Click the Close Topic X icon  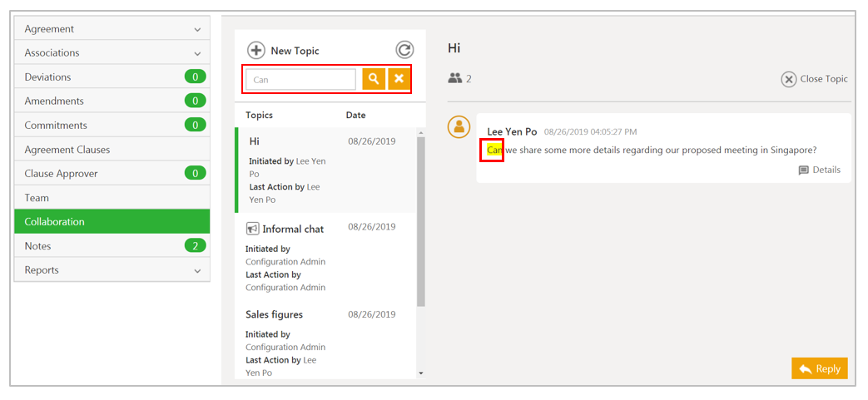pyautogui.click(x=788, y=79)
